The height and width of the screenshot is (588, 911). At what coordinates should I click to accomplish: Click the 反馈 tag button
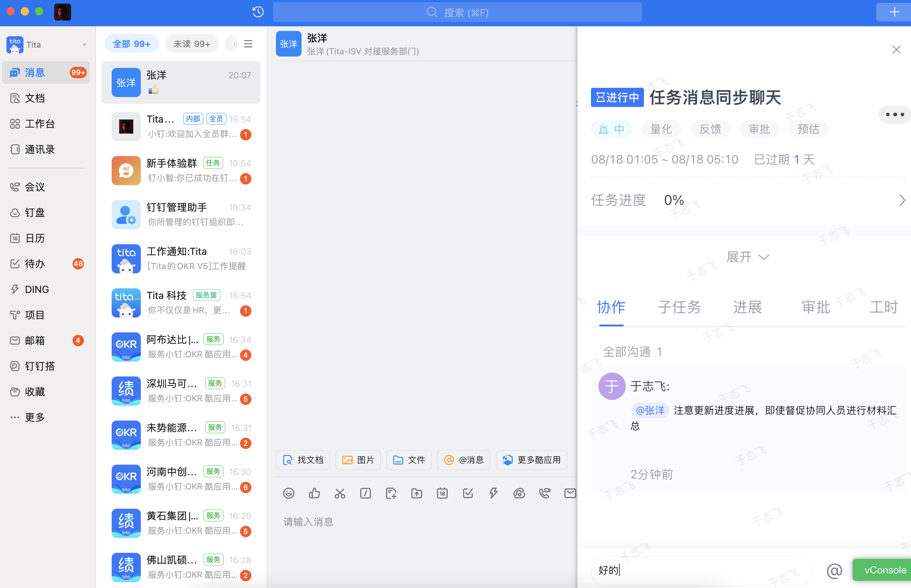click(710, 129)
